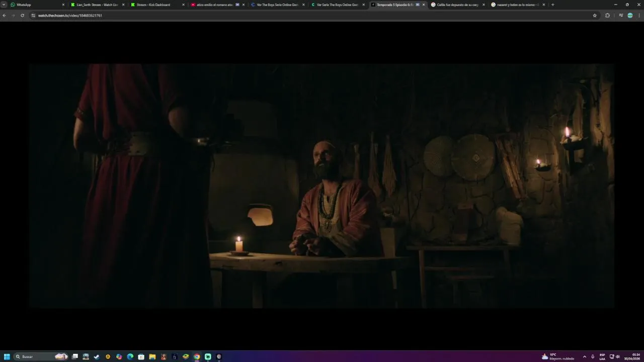Screen dimensions: 644x362
Task: Open the Windows Start menu
Action: click(7, 356)
